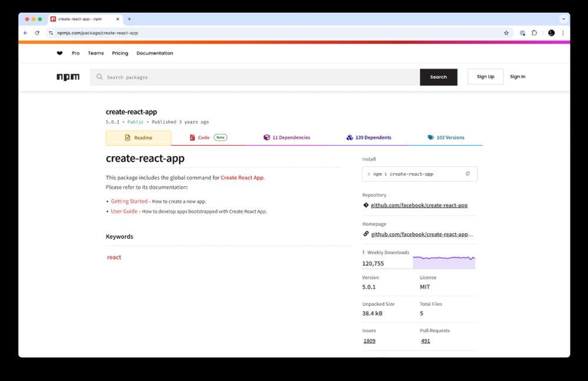Open the 1809 issues link
The image size is (588, 381).
[369, 340]
